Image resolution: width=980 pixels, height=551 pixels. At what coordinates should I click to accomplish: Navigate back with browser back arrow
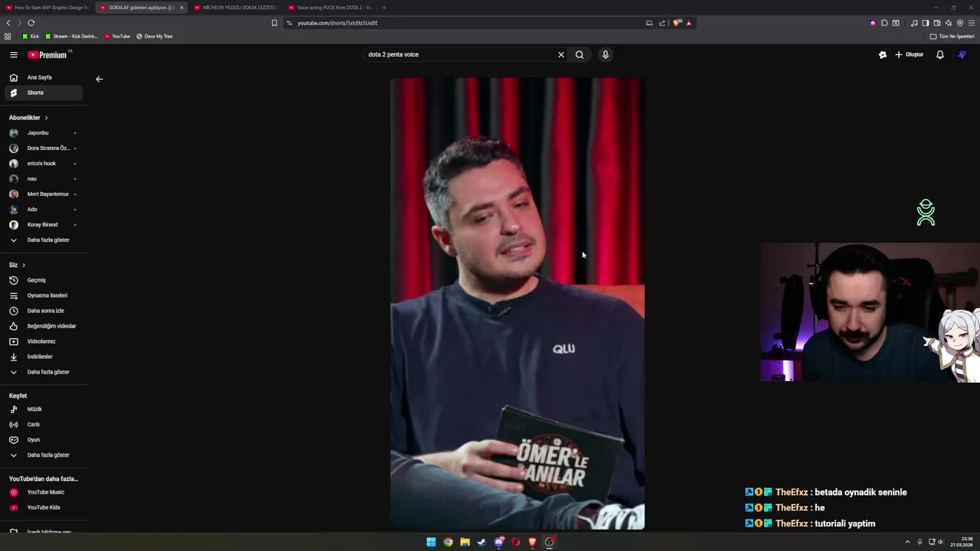click(x=8, y=23)
